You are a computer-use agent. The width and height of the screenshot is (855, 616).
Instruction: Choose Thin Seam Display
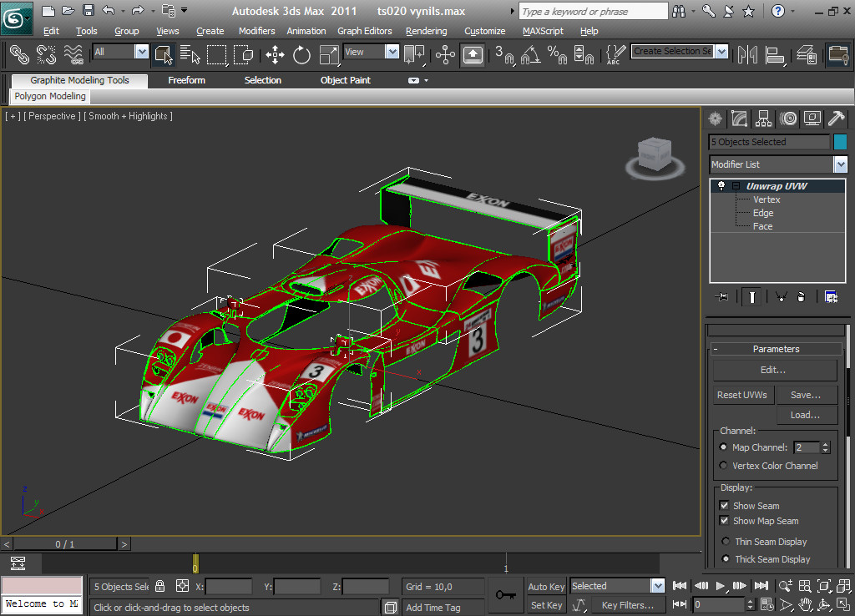(726, 542)
